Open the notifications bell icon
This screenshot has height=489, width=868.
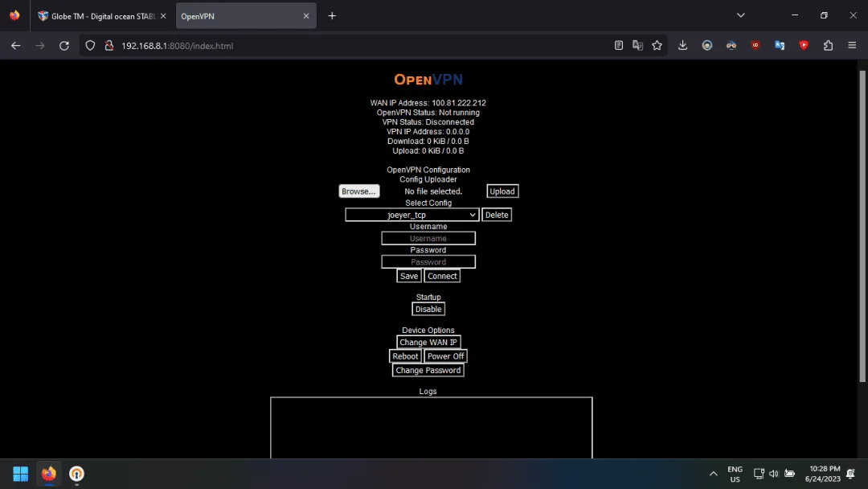tap(851, 474)
